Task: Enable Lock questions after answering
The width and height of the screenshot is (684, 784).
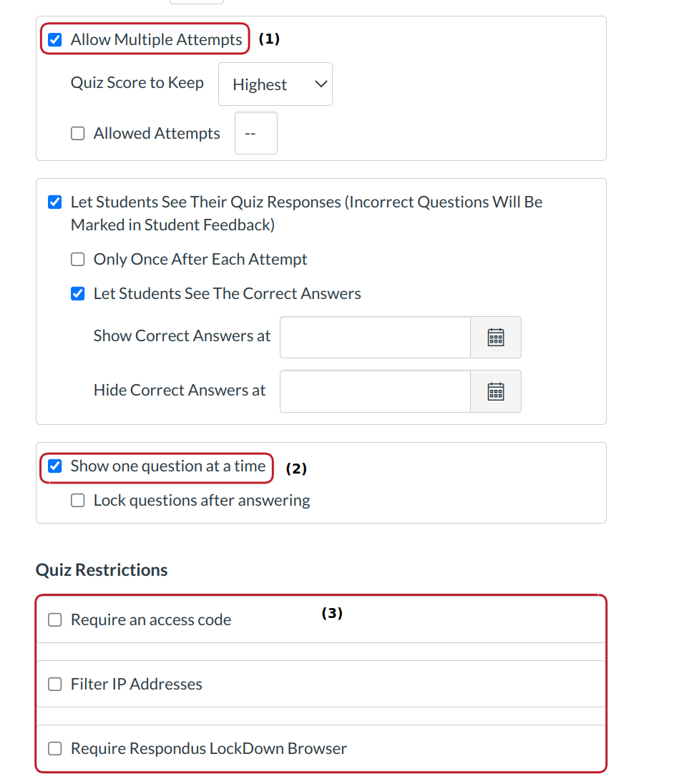Action: [78, 501]
